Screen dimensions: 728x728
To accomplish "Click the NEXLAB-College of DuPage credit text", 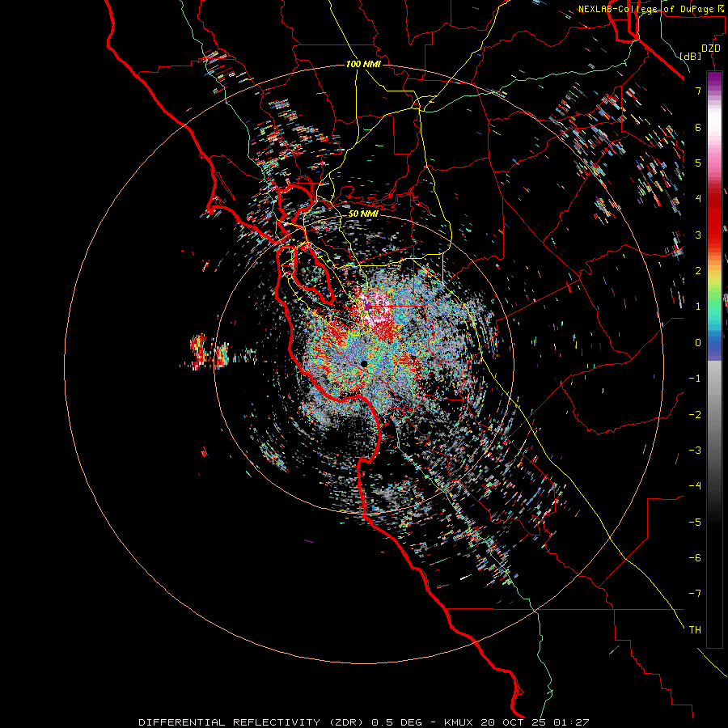I will point(652,9).
